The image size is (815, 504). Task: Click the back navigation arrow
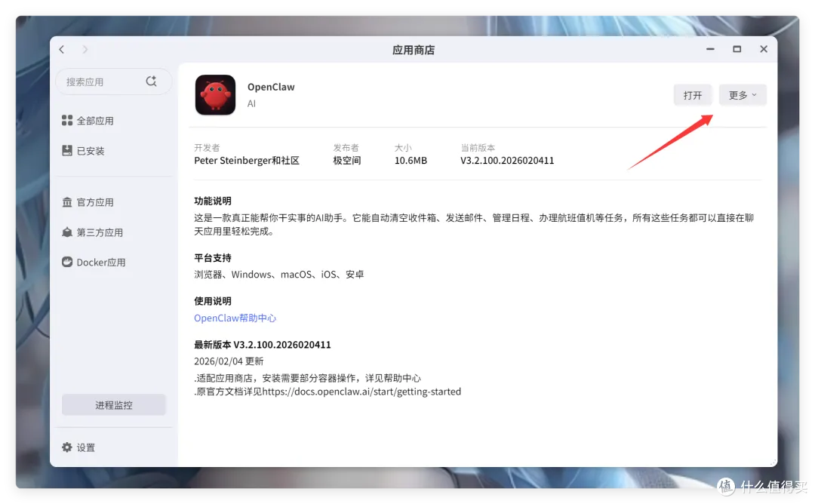coord(62,49)
